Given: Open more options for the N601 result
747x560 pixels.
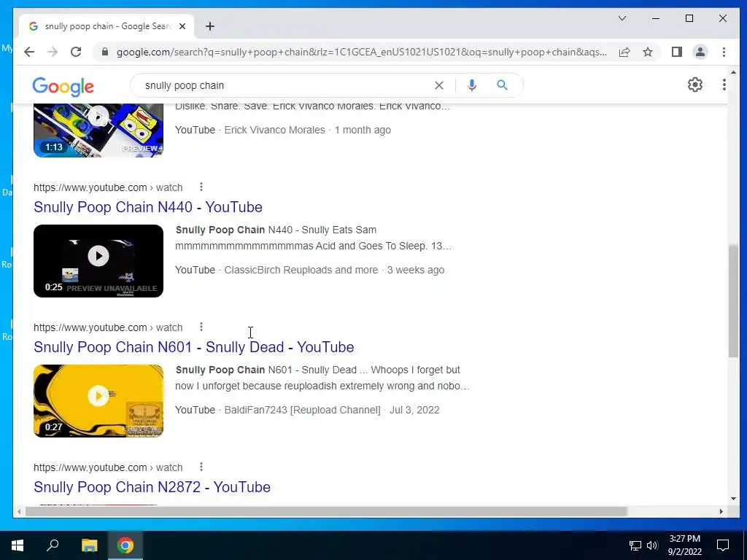Looking at the screenshot, I should pyautogui.click(x=201, y=327).
